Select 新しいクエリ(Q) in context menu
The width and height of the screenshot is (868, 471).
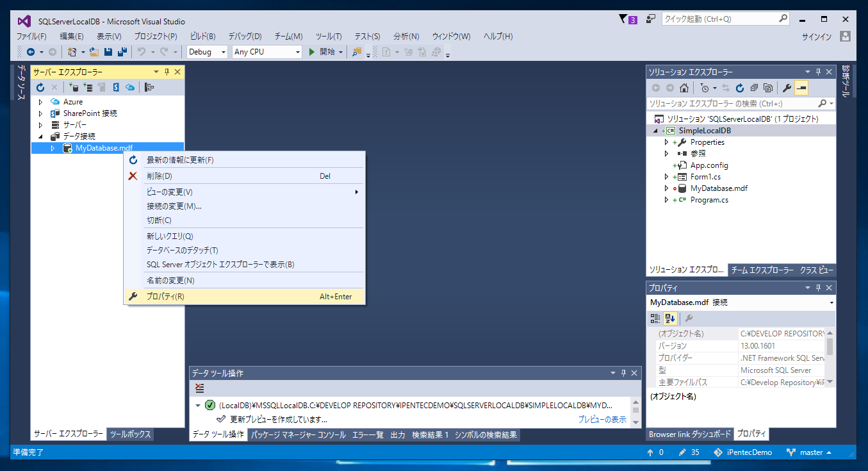[x=243, y=236]
